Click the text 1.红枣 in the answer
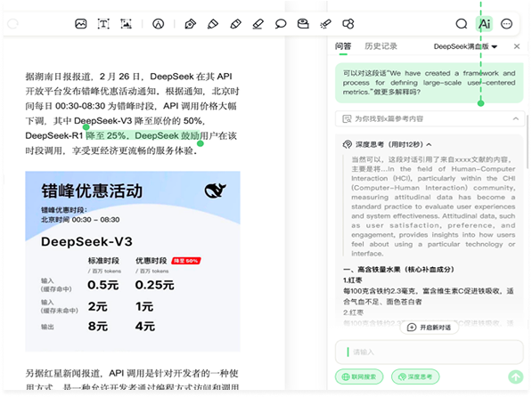Screen dimensions: 532x397 [x=353, y=280]
